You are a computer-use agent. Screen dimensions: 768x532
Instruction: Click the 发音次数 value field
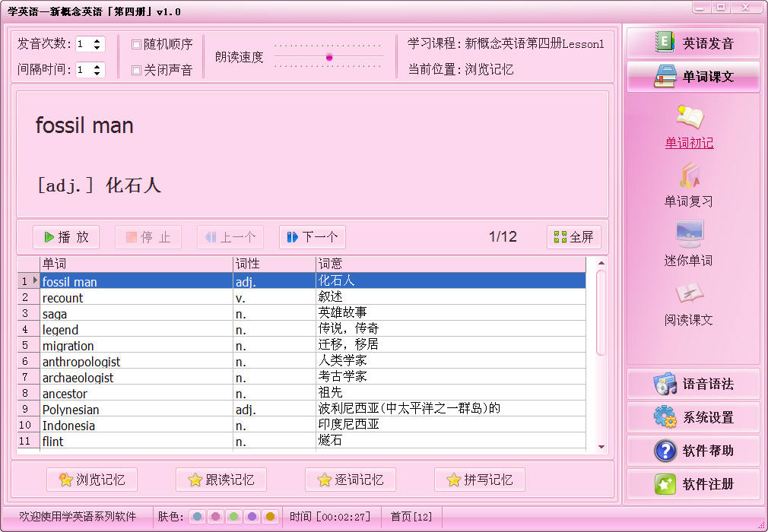pos(84,44)
